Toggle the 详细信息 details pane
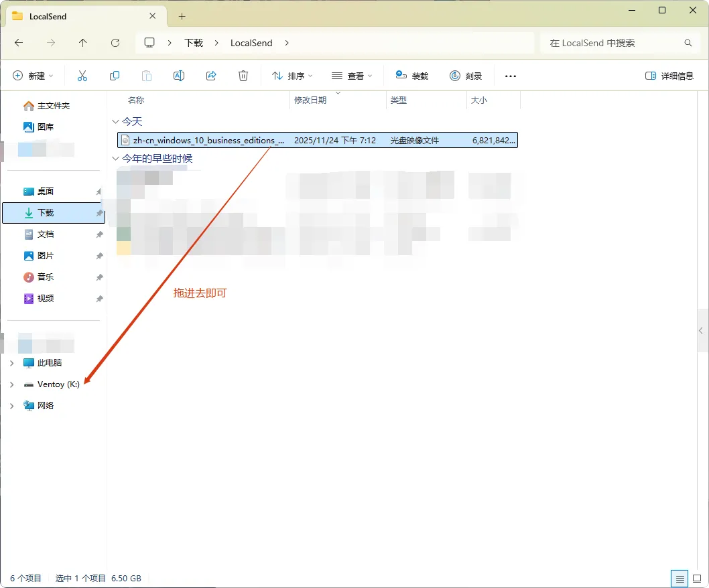 tap(669, 76)
